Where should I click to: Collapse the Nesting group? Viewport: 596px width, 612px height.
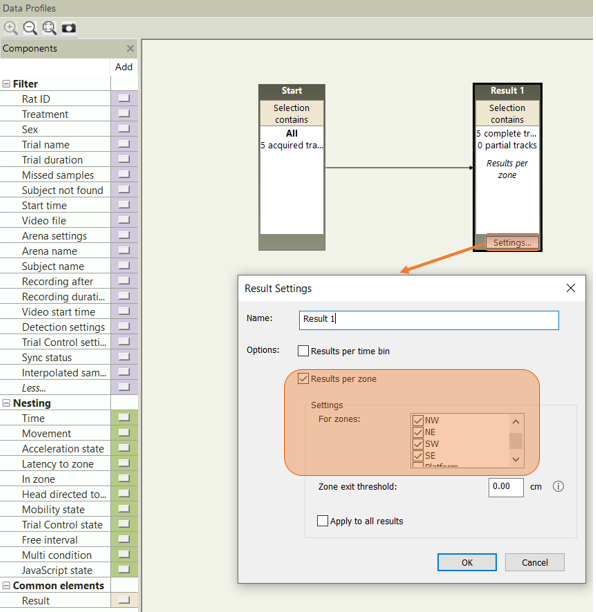(6, 403)
